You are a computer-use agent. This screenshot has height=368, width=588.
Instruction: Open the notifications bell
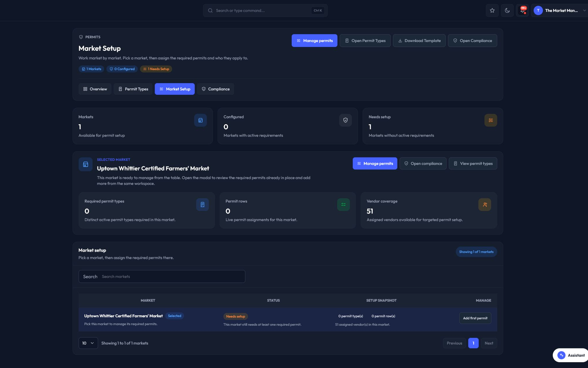tap(523, 11)
